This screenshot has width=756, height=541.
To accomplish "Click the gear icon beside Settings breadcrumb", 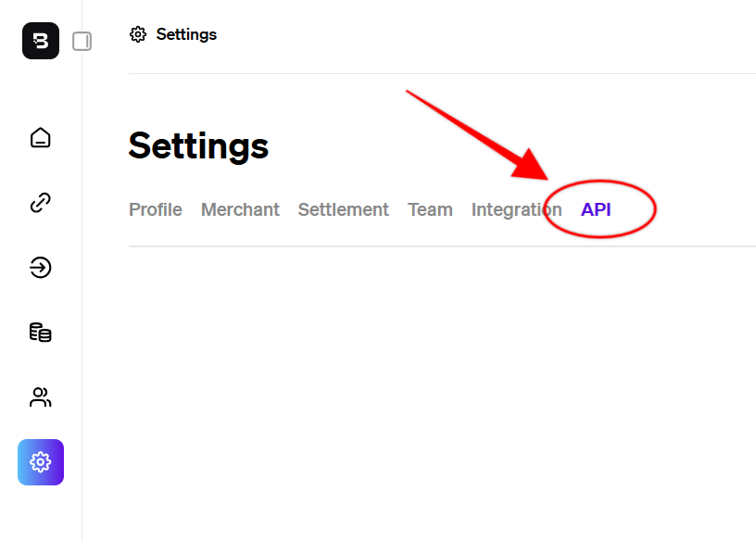I will (138, 34).
